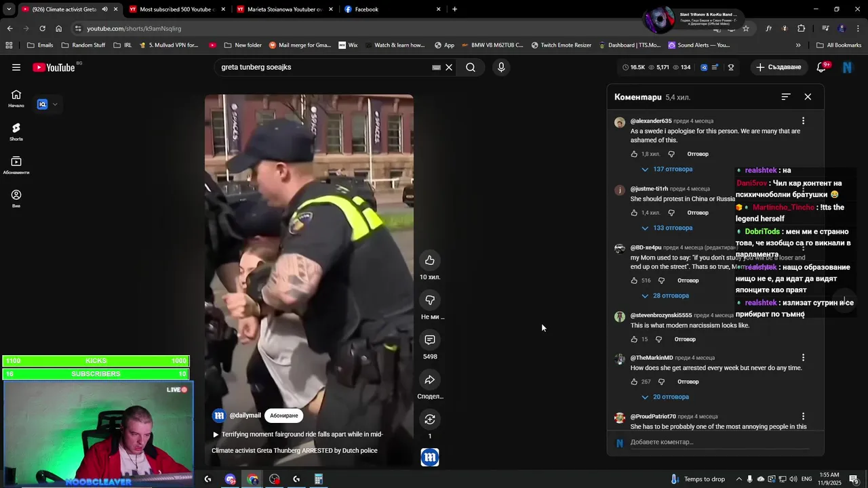Bookmark this page with star icon

(746, 28)
